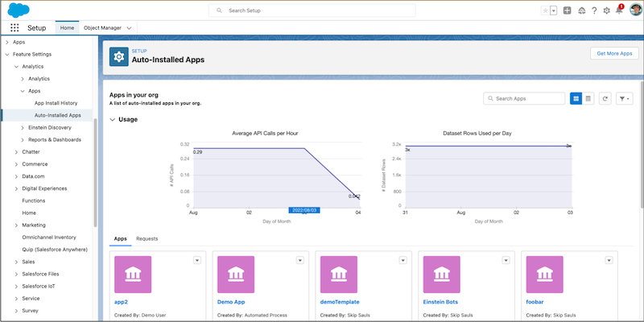Open the filter dropdown button

click(x=625, y=98)
